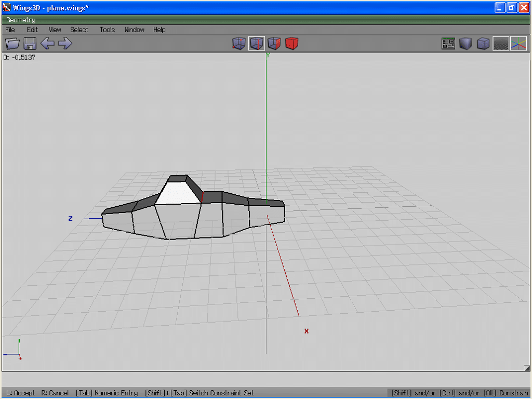Toggle axes display icon

click(x=518, y=44)
